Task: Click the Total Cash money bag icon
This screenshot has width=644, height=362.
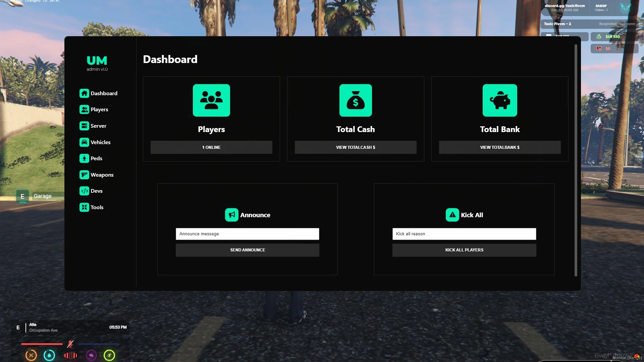Action: 356,101
